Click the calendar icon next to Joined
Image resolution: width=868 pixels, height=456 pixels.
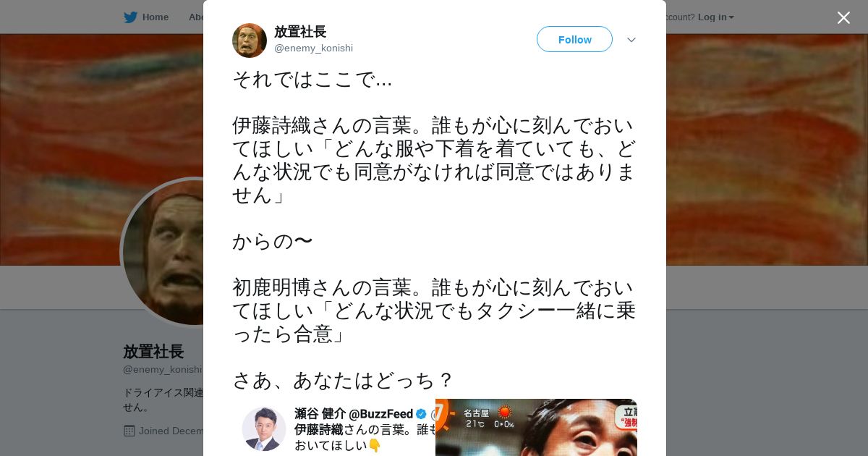click(x=129, y=431)
